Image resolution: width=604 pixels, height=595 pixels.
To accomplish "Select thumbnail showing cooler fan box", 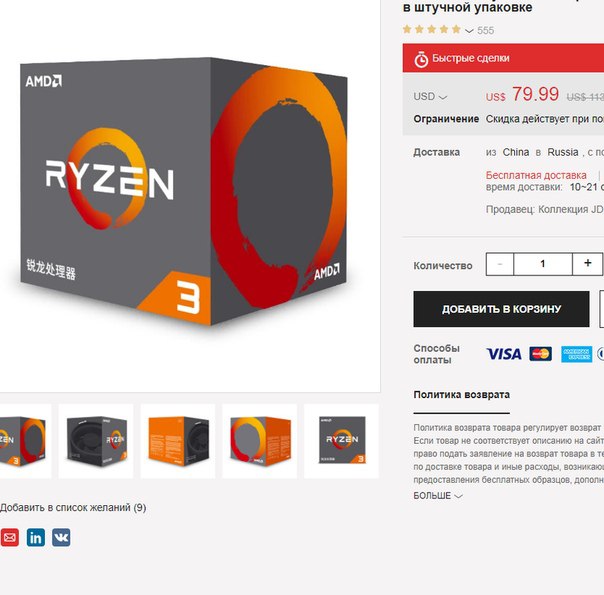I will tap(96, 441).
